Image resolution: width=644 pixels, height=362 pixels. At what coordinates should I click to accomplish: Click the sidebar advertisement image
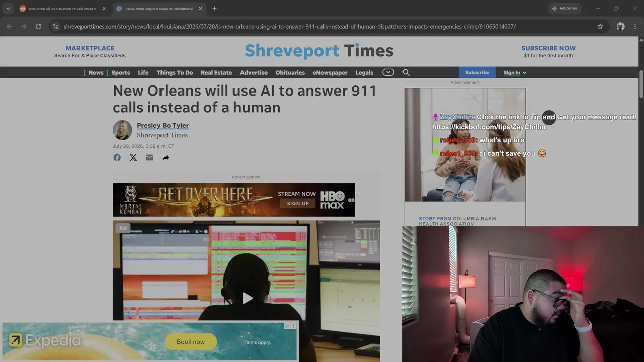465,145
